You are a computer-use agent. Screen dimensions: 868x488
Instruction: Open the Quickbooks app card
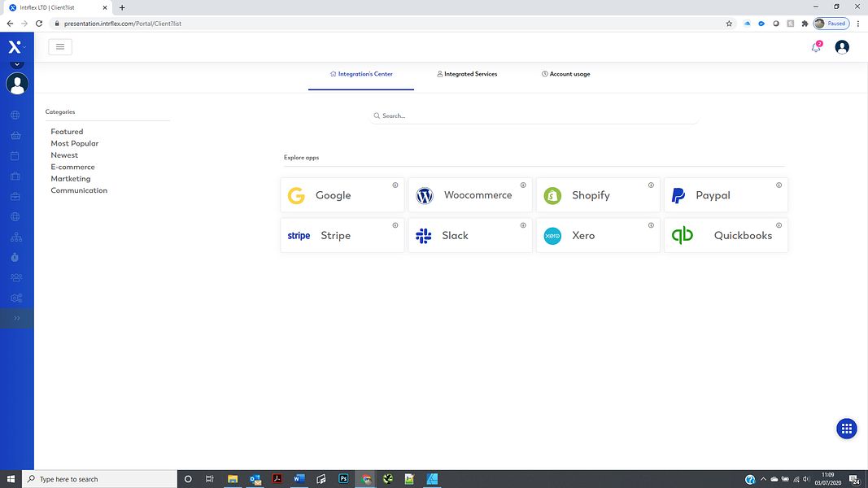(x=726, y=236)
